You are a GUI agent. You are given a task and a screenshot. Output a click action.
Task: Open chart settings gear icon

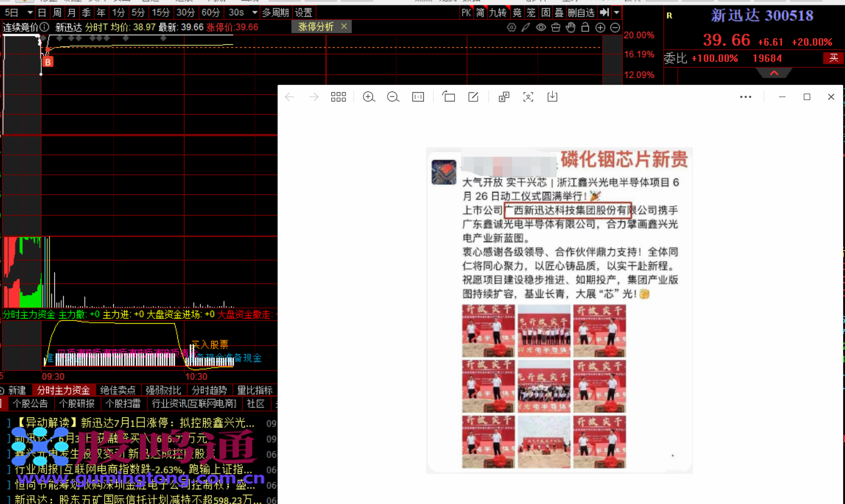[511, 28]
